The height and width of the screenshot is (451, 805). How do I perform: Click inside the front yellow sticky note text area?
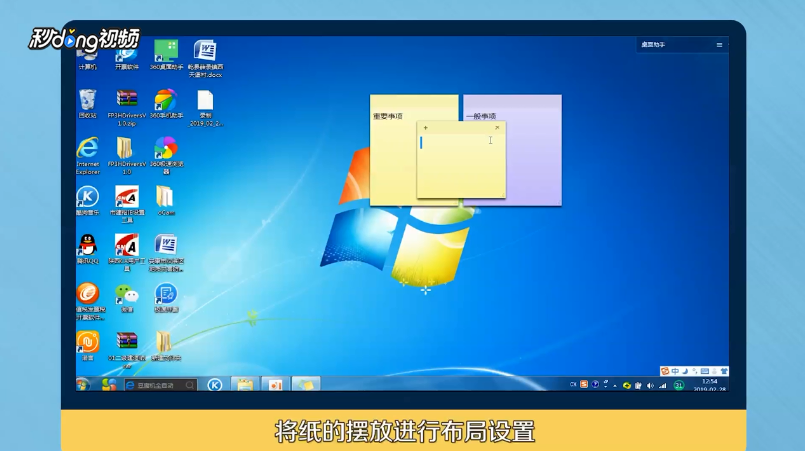(x=461, y=165)
